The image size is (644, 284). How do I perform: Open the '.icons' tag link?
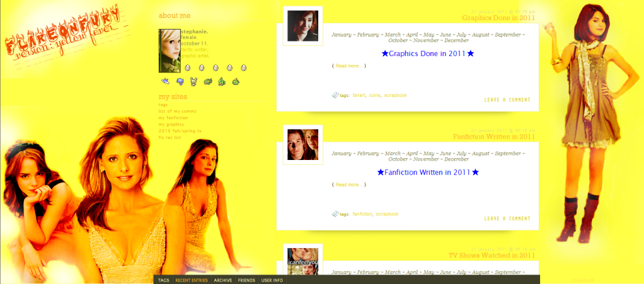374,95
